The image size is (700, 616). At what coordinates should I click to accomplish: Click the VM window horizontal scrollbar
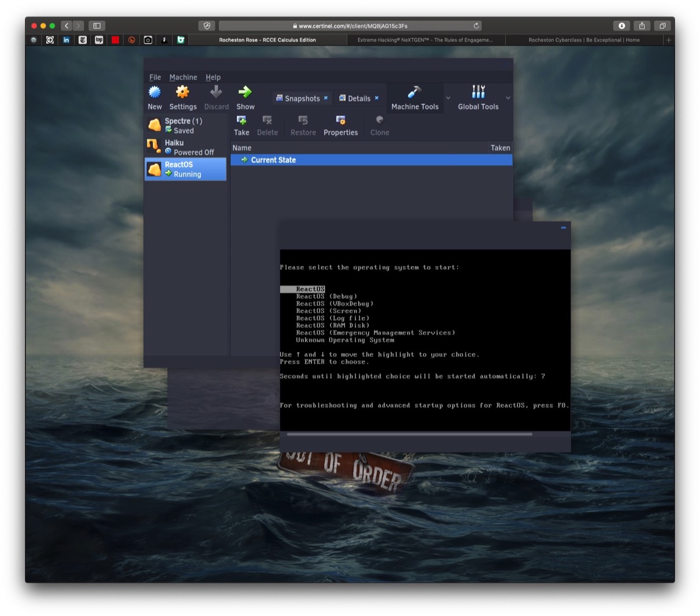(x=409, y=434)
